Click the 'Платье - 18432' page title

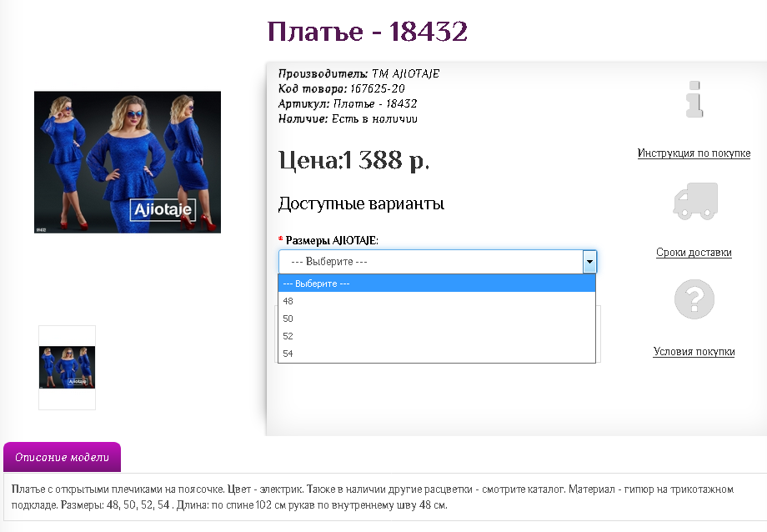point(367,33)
